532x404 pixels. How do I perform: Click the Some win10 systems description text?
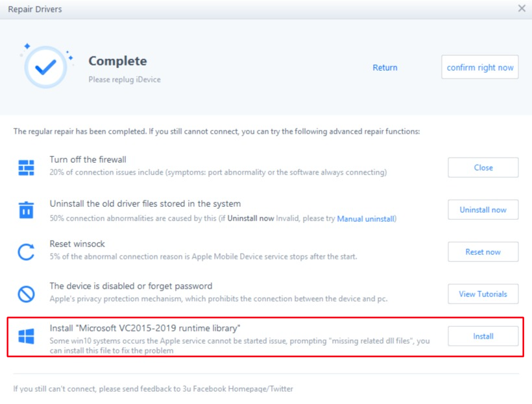[239, 346]
